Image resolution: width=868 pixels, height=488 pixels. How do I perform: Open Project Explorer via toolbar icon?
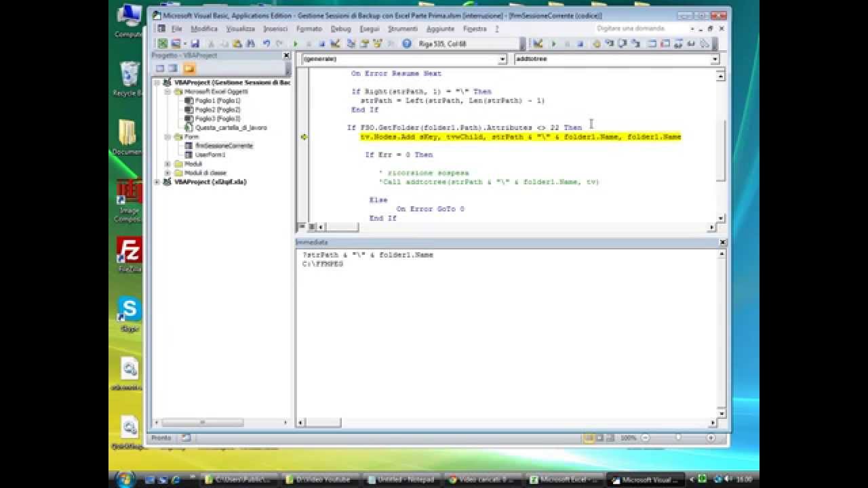(351, 43)
